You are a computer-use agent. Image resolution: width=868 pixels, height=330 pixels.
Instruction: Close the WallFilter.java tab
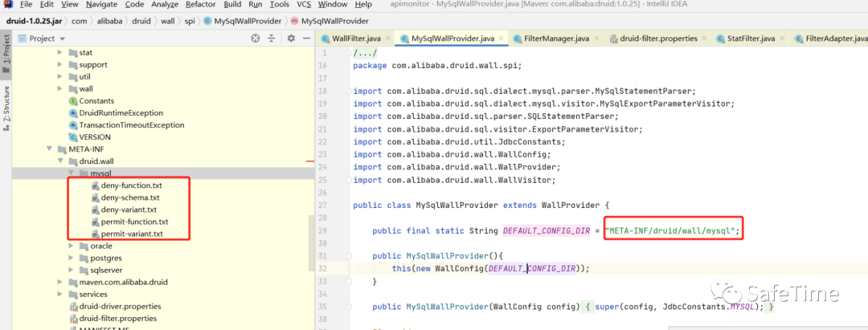[x=388, y=39]
